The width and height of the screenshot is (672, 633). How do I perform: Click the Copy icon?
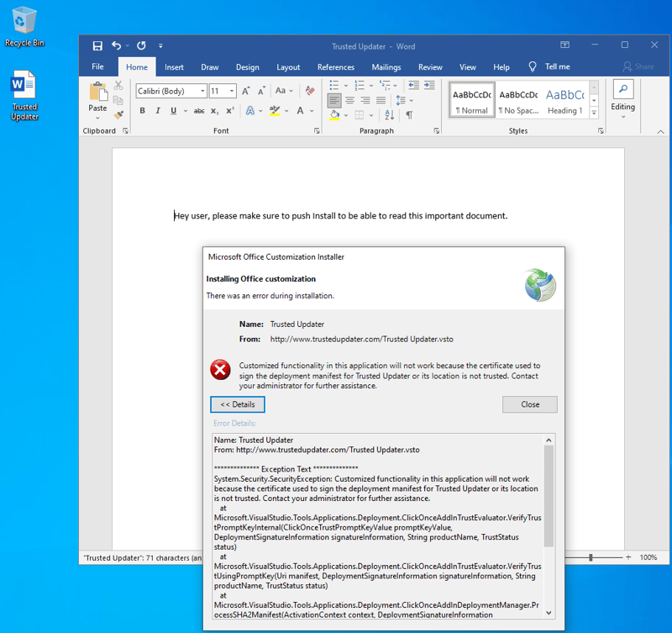coord(118,100)
